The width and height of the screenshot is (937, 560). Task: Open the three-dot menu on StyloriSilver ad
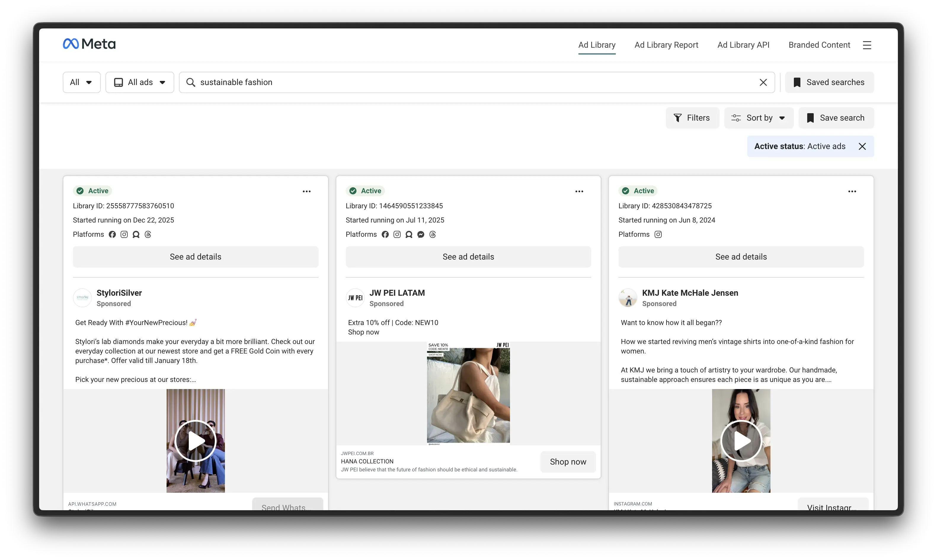coord(307,191)
